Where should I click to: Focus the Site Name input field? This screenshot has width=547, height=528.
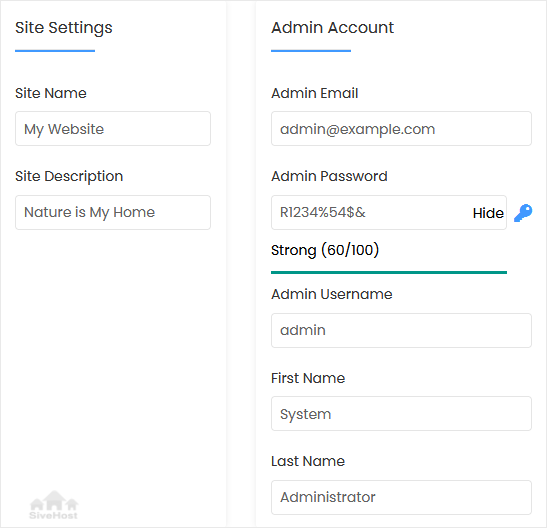(113, 129)
